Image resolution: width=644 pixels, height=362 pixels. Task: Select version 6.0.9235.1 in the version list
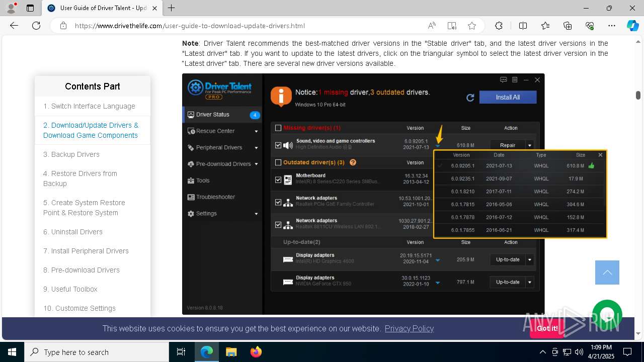[x=520, y=178]
